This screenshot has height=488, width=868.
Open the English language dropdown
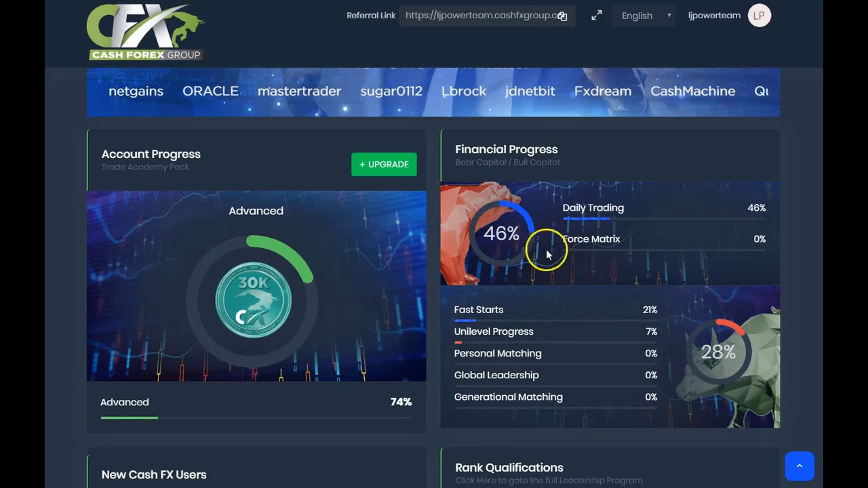click(644, 16)
